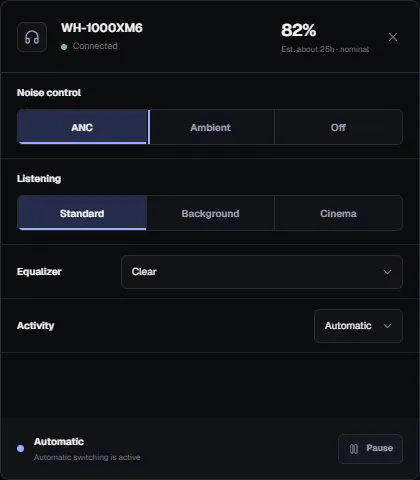This screenshot has width=420, height=480.
Task: Click the Listening heading
Action: click(x=39, y=179)
